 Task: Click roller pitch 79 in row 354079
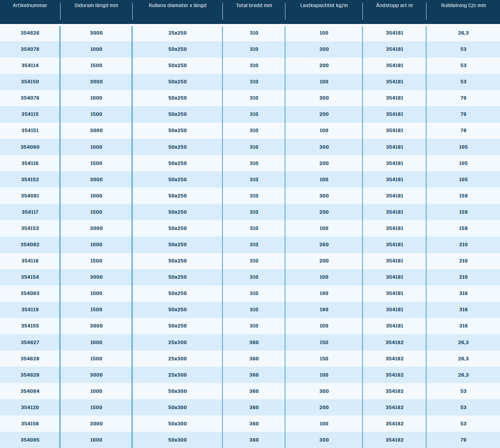tap(463, 98)
